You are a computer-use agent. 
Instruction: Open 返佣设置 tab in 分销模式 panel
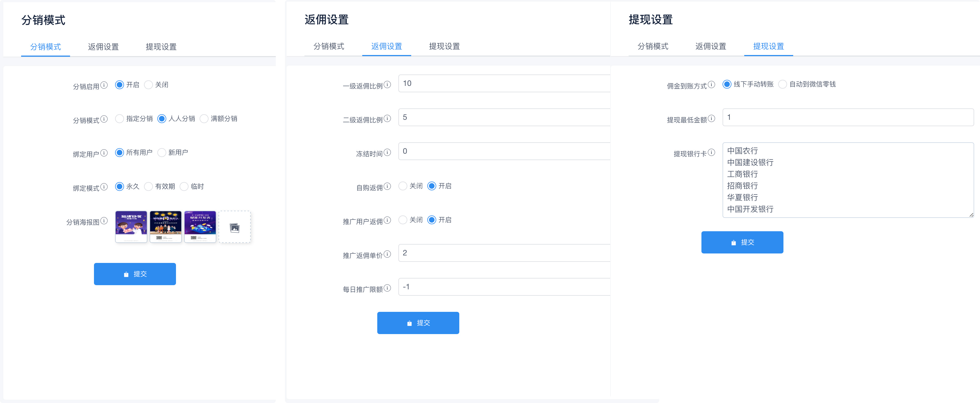pos(103,47)
